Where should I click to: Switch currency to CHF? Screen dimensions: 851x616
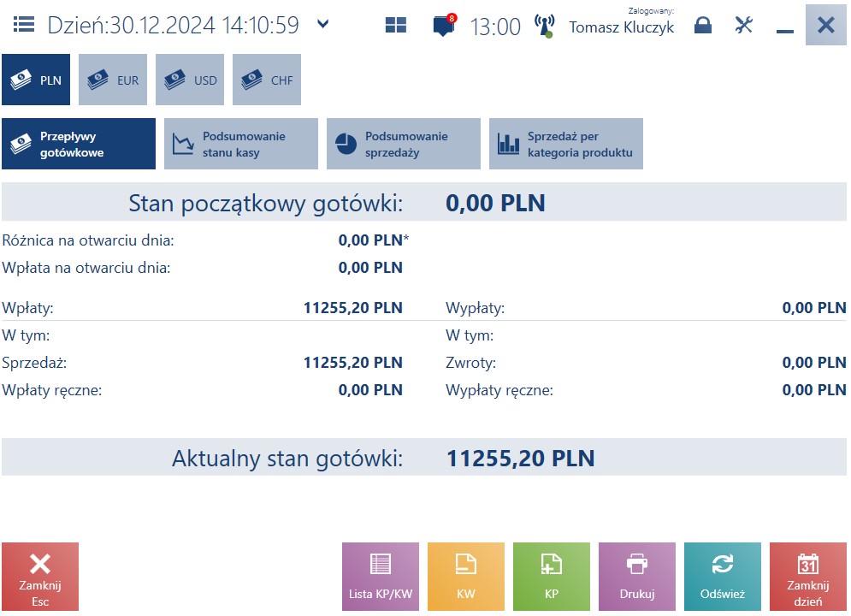(267, 80)
